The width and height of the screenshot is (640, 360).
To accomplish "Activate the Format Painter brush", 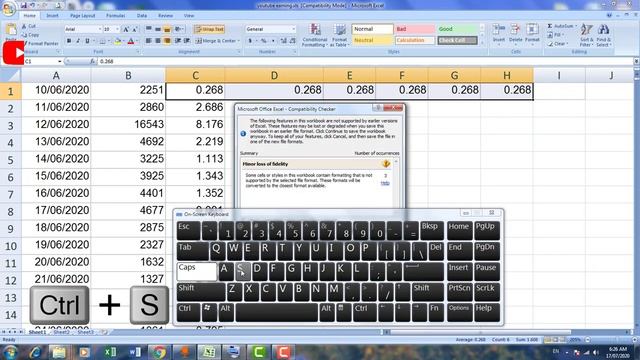I will click(x=40, y=43).
